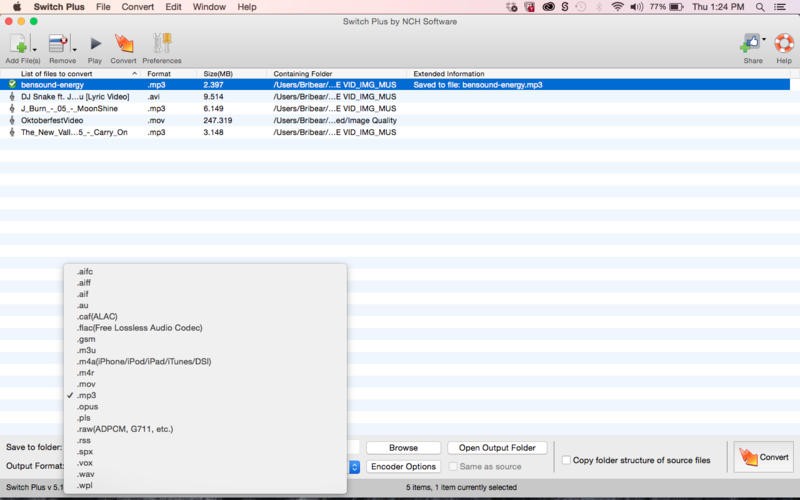
Task: Choose .gsm output format
Action: pos(205,339)
